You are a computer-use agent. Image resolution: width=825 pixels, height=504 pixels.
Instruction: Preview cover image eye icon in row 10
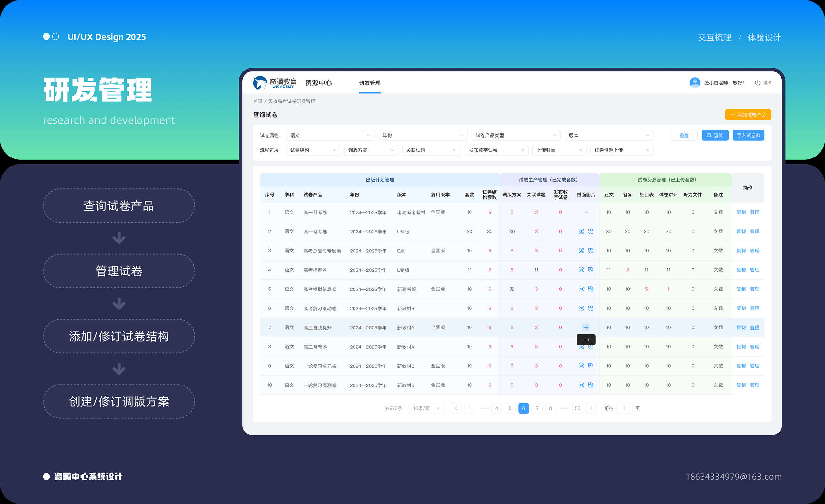point(581,385)
